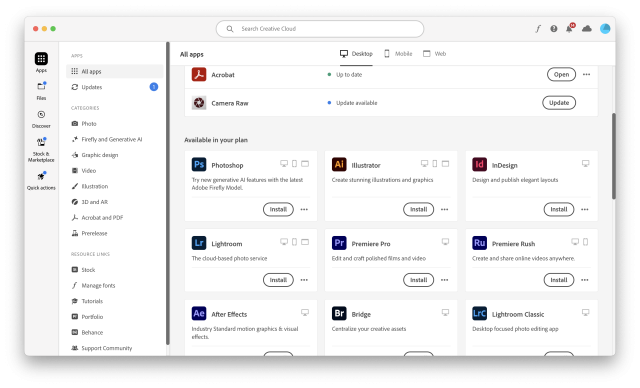Choose the Prerelease category
The height and width of the screenshot is (388, 640).
89,233
